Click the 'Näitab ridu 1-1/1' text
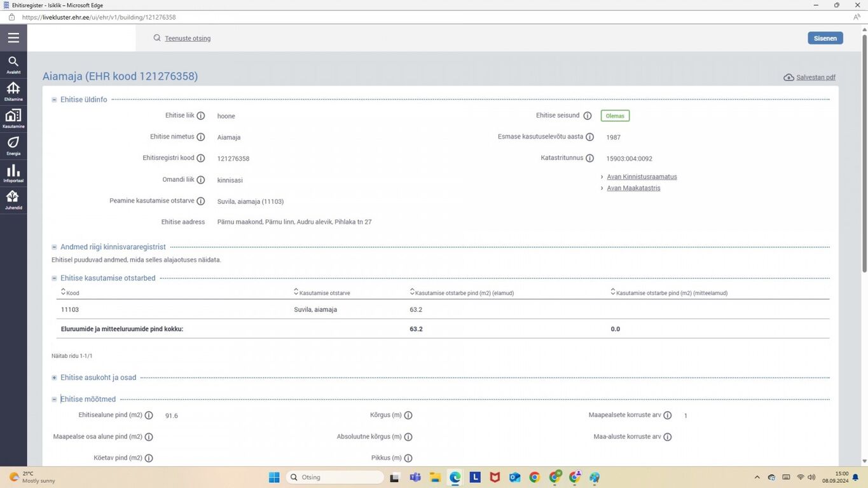The image size is (868, 488). [x=72, y=356]
